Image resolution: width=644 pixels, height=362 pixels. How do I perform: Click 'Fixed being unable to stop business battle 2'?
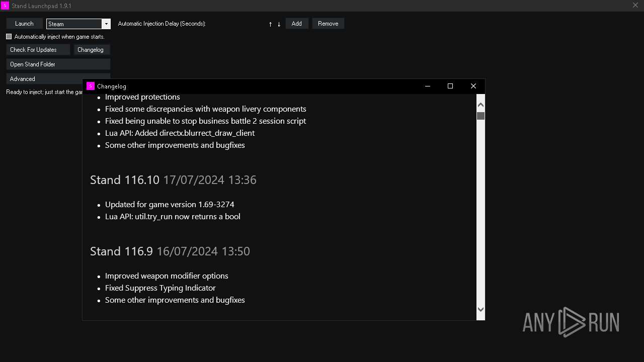pos(205,121)
